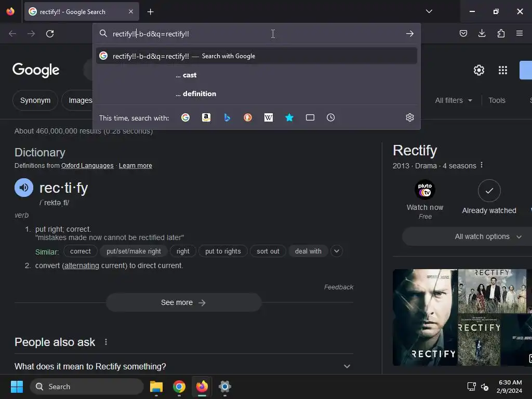Switch to Images results
The height and width of the screenshot is (399, 532).
(80, 100)
